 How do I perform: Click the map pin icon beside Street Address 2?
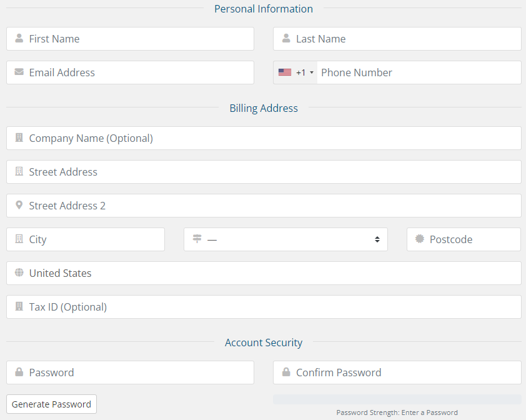pyautogui.click(x=19, y=206)
